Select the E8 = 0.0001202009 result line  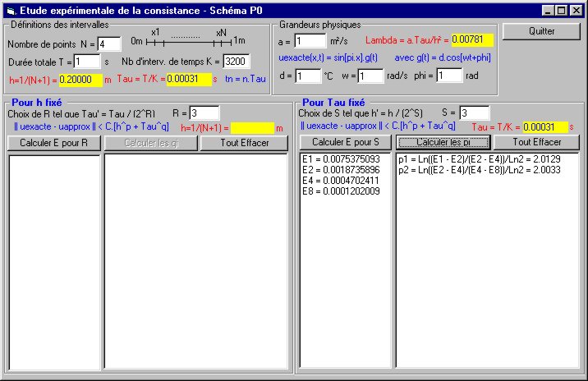tap(341, 191)
